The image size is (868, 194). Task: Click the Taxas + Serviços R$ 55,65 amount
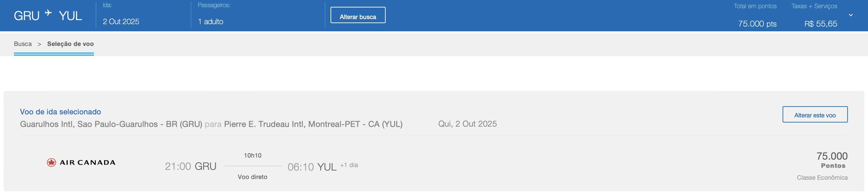click(820, 24)
